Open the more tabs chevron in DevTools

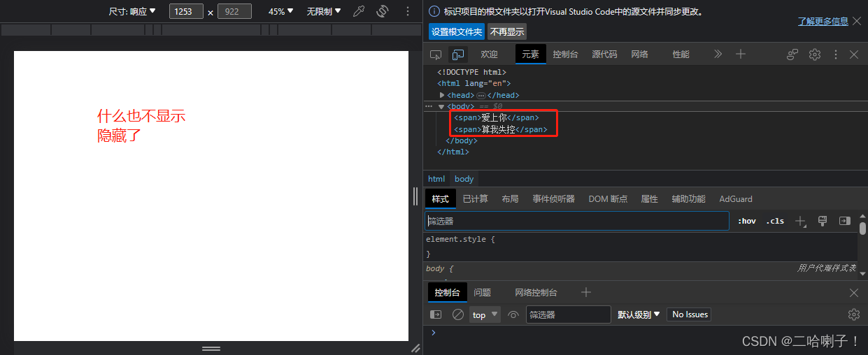click(x=718, y=55)
